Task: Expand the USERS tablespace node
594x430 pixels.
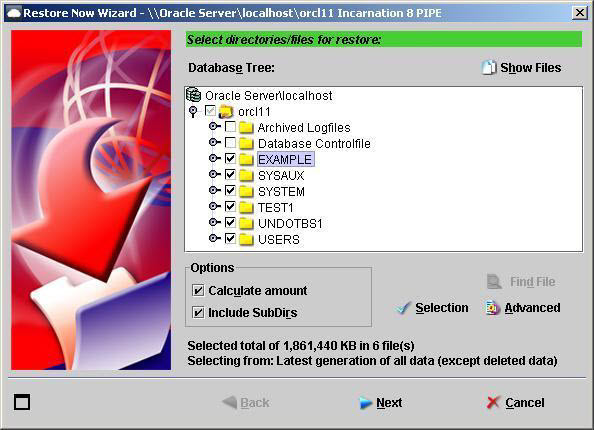Action: point(214,238)
